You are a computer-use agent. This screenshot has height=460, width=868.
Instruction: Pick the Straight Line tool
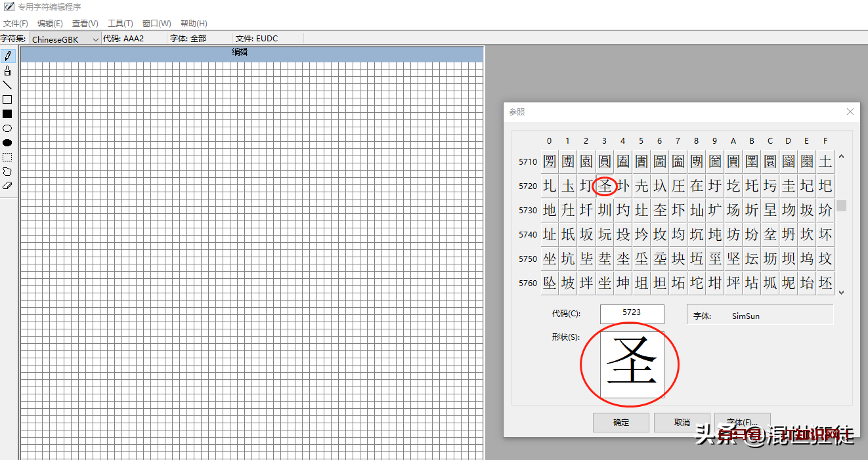[x=8, y=84]
